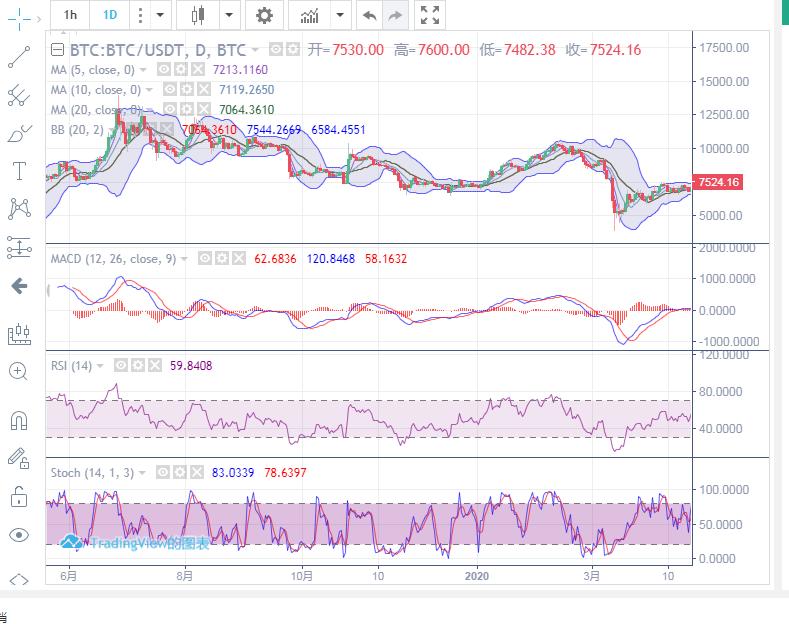Select the text annotation tool
Screen dimensions: 789x624
point(18,171)
